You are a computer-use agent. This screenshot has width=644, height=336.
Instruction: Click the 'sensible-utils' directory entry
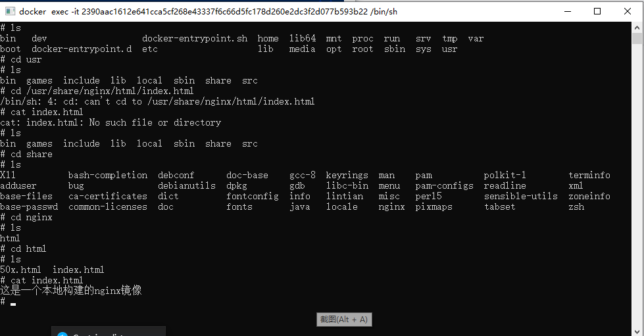click(520, 197)
